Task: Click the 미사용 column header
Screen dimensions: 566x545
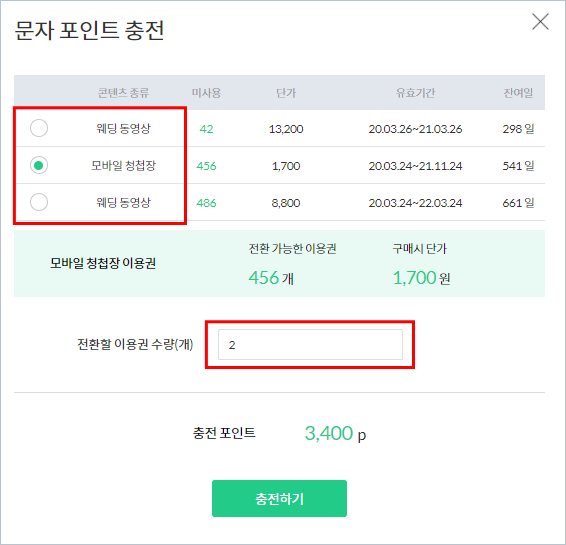Action: pyautogui.click(x=206, y=93)
